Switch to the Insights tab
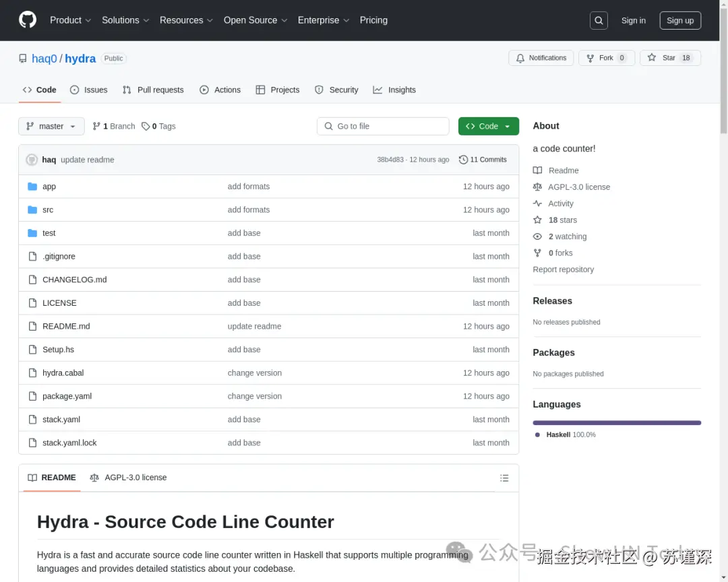Viewport: 728px width, 582px height. click(394, 90)
